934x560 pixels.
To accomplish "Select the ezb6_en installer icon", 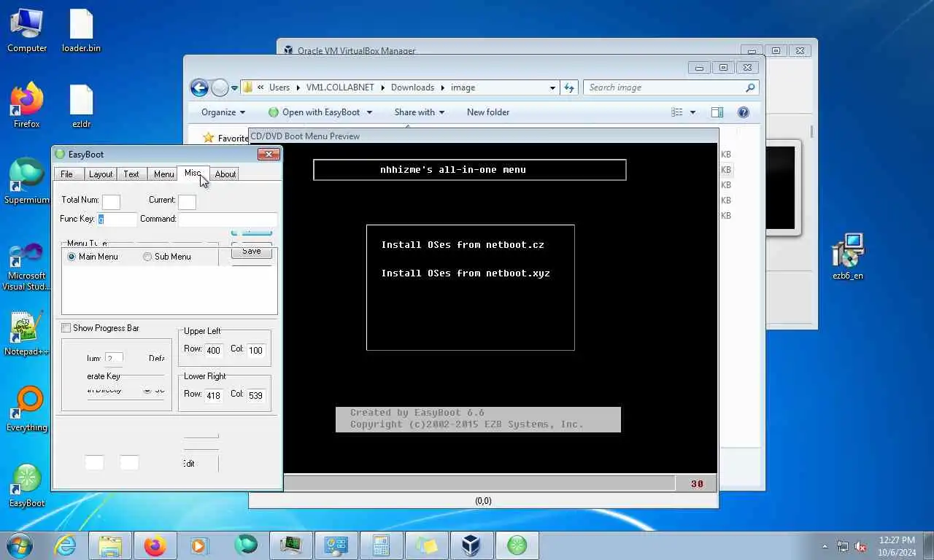I will (848, 257).
